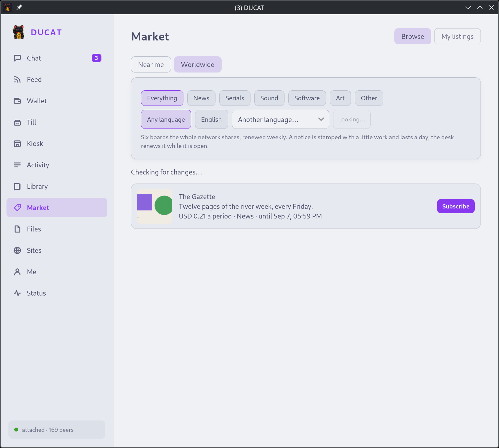Switch to the Worldwide tab
Screen dimensions: 499x448
click(198, 64)
